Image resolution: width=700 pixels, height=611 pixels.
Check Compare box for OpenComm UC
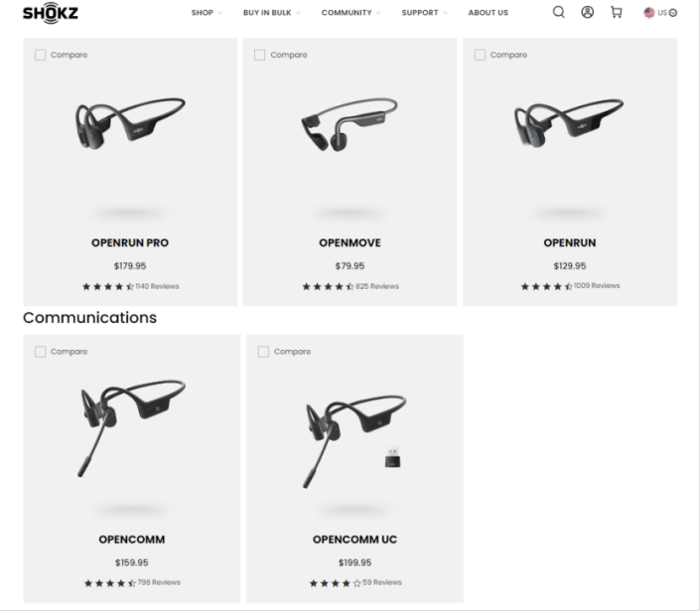pyautogui.click(x=263, y=352)
